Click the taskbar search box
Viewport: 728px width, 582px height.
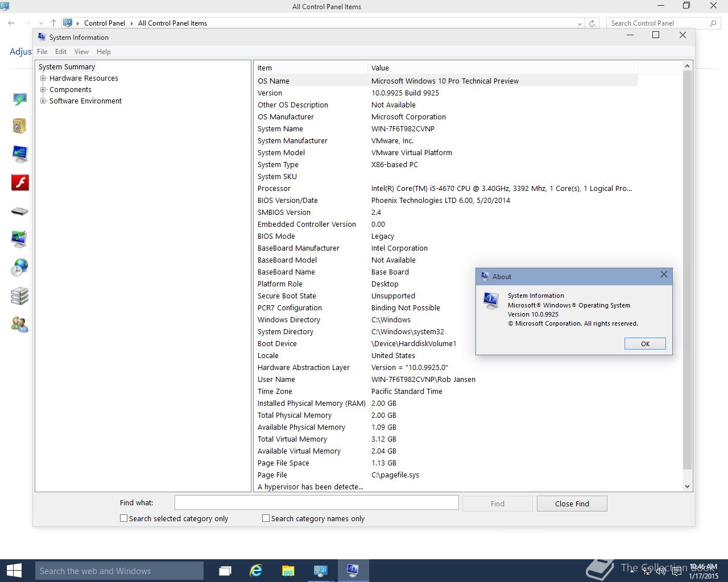click(119, 571)
